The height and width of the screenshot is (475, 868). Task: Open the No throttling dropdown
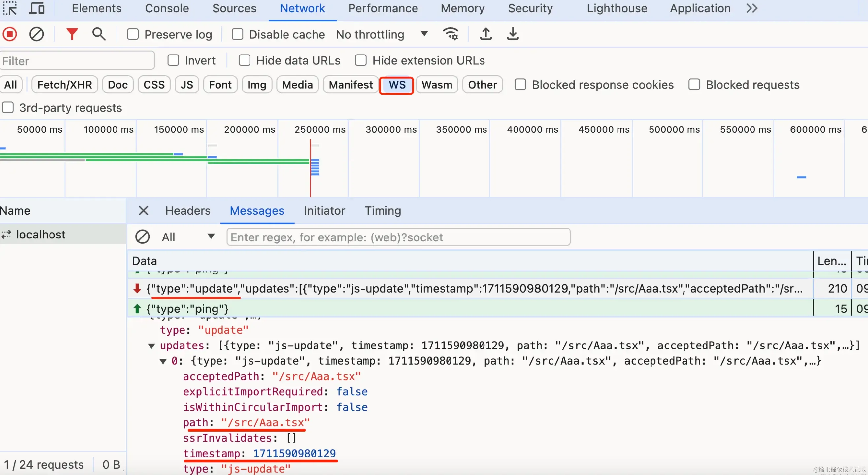pos(382,34)
